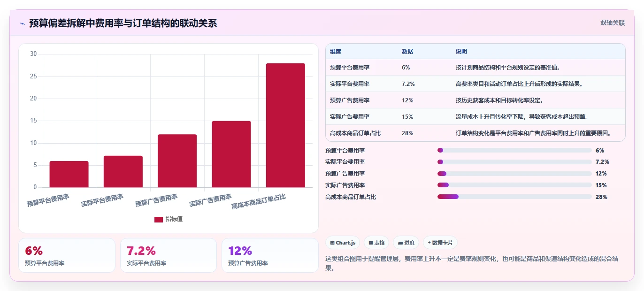This screenshot has height=291, width=644.
Task: Click the 预算广告费用率 chart bar
Action: pyautogui.click(x=177, y=161)
